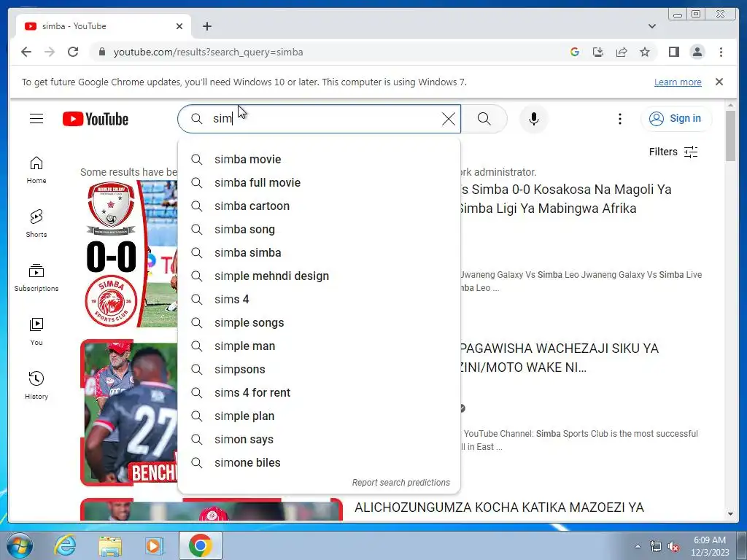
Task: Go to YouTube home via logo
Action: [96, 119]
